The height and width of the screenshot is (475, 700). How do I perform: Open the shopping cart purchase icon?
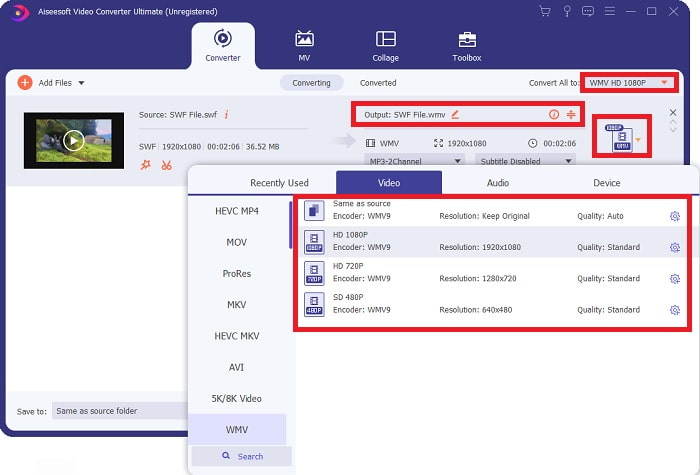click(x=545, y=11)
